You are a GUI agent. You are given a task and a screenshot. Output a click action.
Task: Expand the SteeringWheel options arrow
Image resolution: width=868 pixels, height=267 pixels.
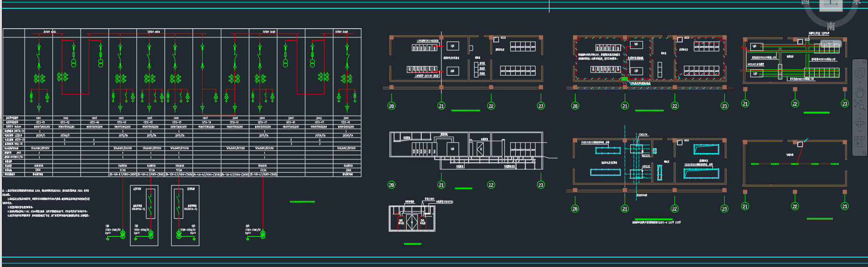point(860,82)
